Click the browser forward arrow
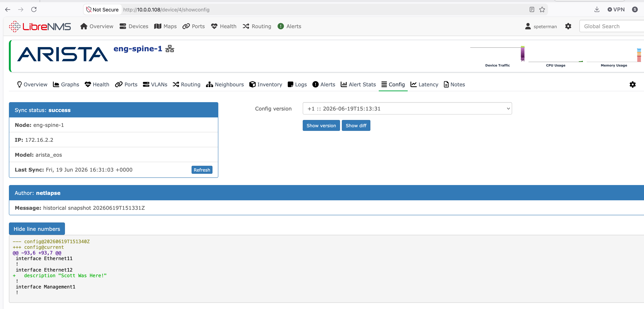The image size is (644, 309). pyautogui.click(x=21, y=9)
